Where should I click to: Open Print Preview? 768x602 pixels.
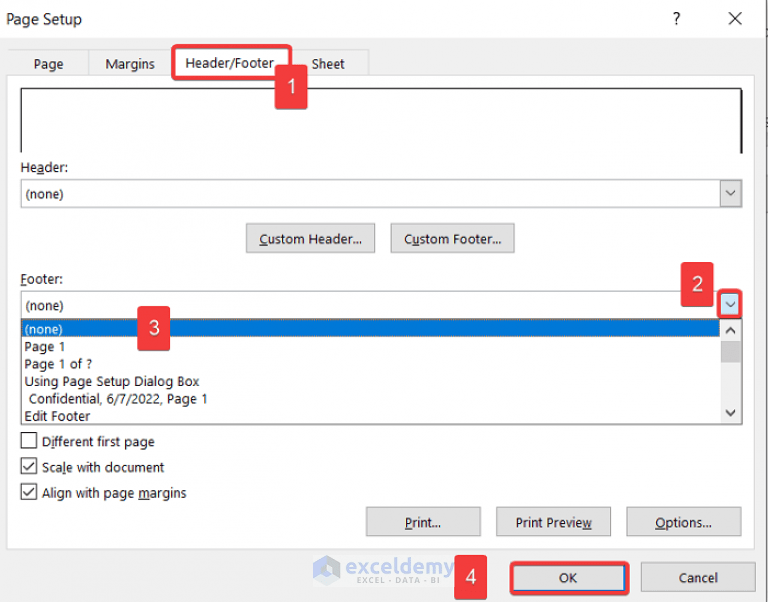(x=553, y=522)
